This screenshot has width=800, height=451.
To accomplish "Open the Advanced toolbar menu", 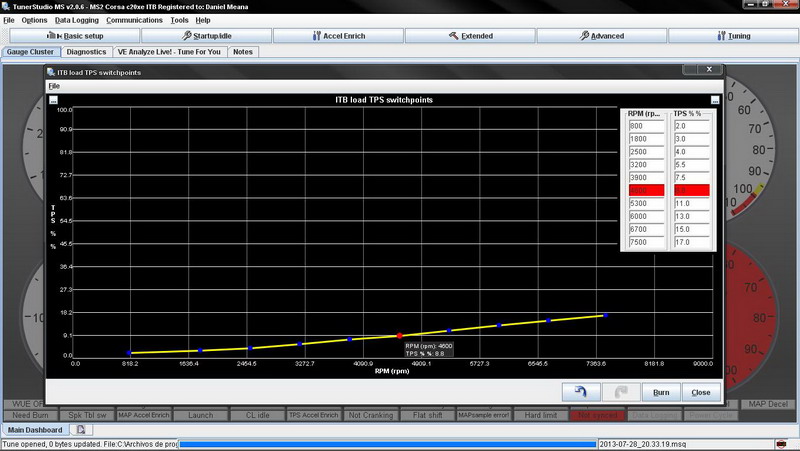I will (601, 36).
